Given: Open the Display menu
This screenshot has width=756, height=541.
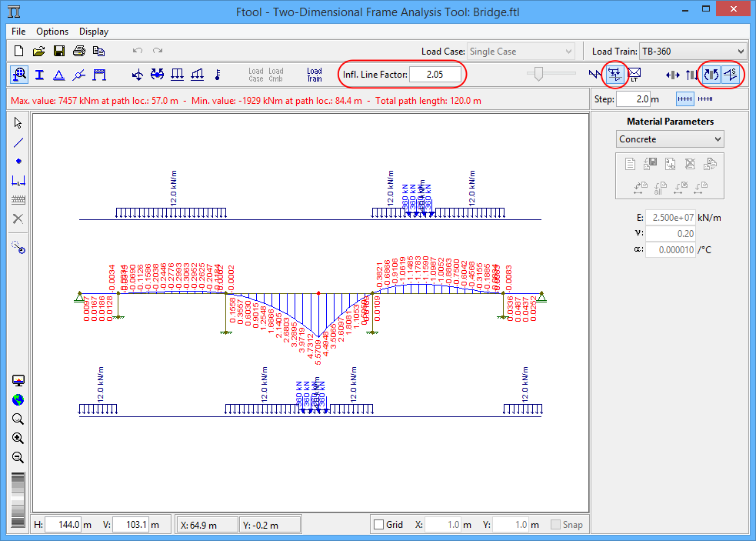Looking at the screenshot, I should pyautogui.click(x=94, y=32).
